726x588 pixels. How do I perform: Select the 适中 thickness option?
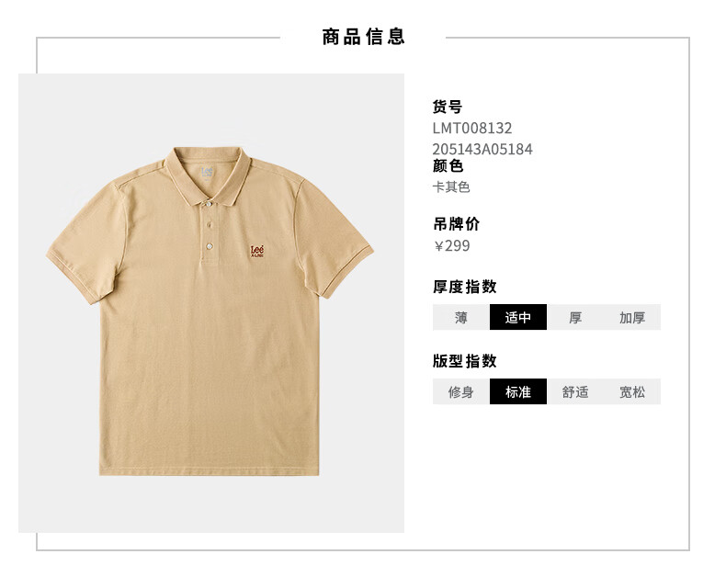[518, 317]
